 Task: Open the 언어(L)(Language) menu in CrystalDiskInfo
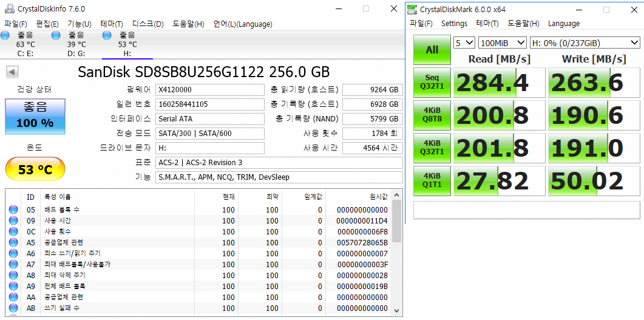[243, 24]
